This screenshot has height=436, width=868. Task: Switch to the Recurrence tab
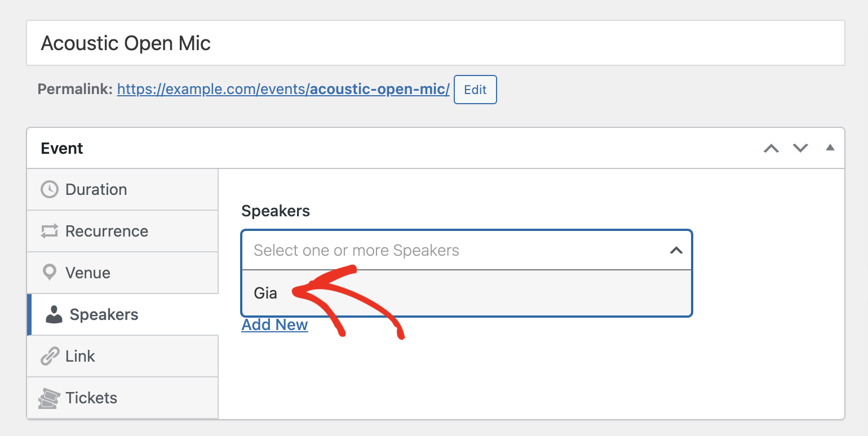123,231
